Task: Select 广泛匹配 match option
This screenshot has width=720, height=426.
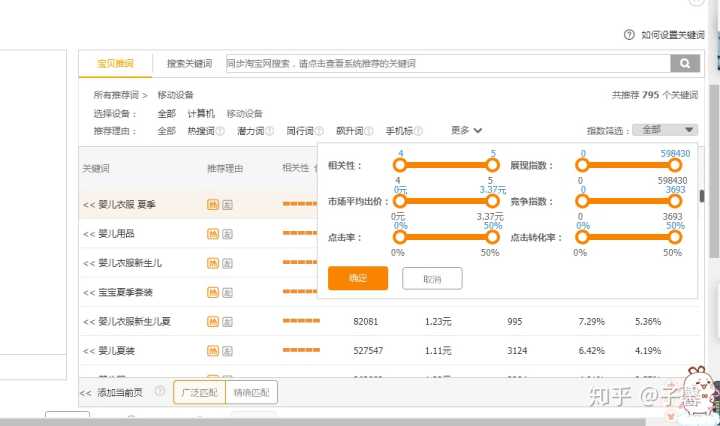Action: coord(199,392)
